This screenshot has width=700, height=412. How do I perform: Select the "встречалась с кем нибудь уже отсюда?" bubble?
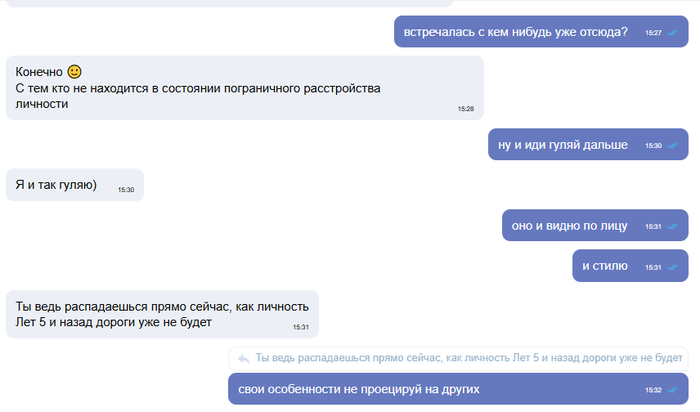tap(516, 32)
